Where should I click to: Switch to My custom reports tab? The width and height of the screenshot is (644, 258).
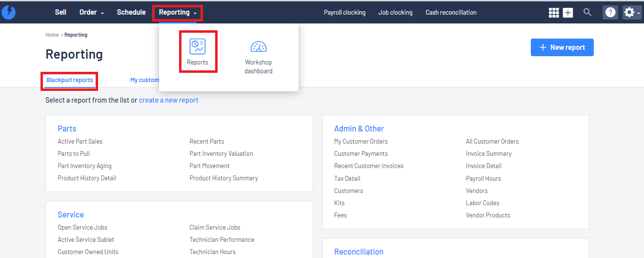pyautogui.click(x=144, y=80)
